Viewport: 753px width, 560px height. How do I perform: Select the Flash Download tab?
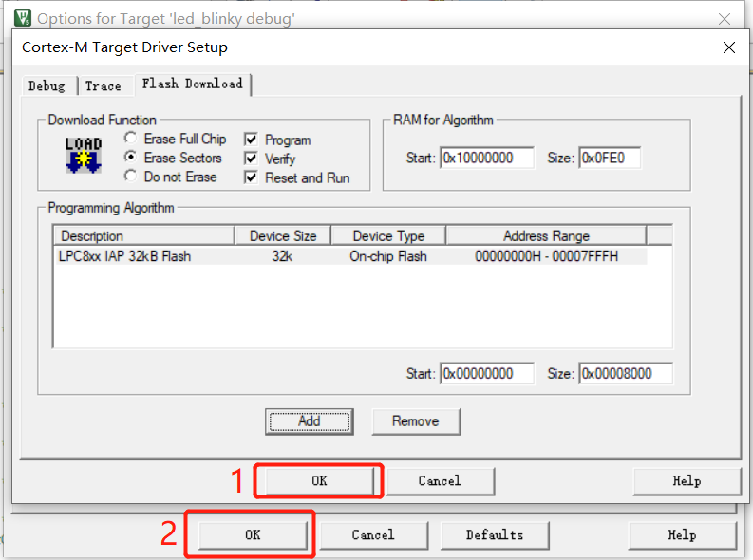tap(192, 84)
